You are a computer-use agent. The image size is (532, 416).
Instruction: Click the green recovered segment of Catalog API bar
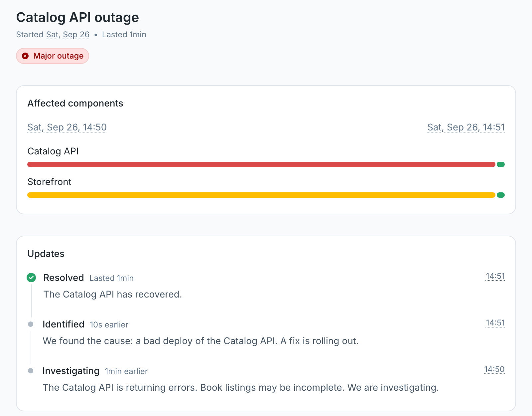click(501, 164)
